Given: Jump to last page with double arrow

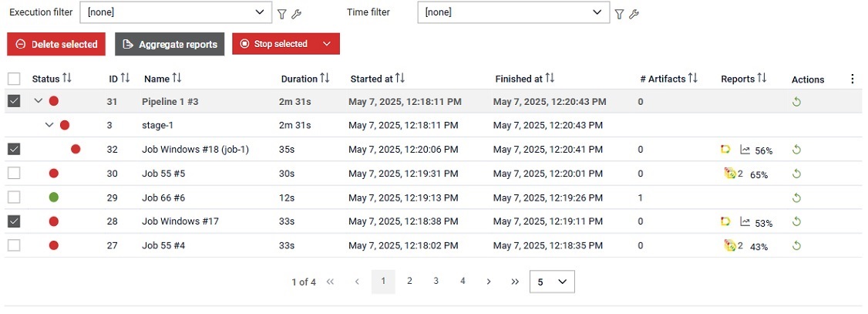Looking at the screenshot, I should tap(516, 282).
